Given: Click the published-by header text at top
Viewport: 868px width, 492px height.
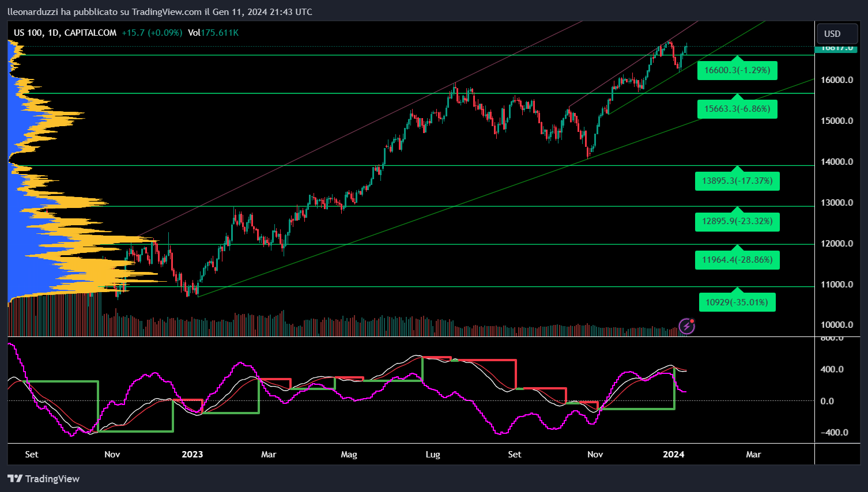Looking at the screenshot, I should tap(160, 12).
